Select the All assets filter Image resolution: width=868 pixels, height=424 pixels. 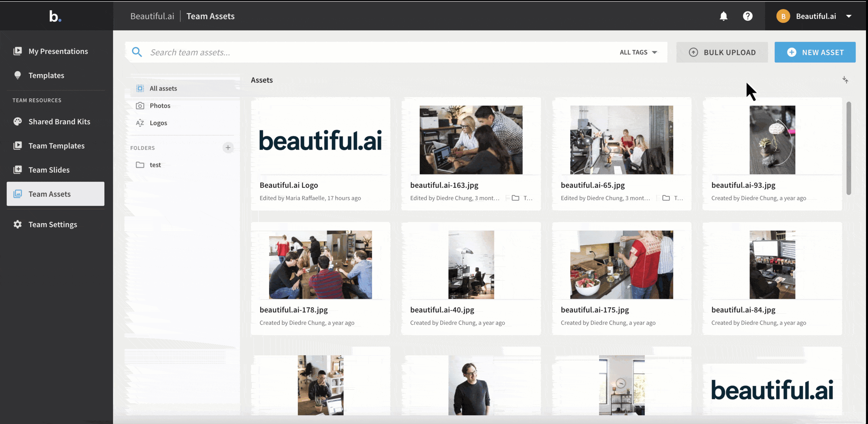tap(185, 88)
